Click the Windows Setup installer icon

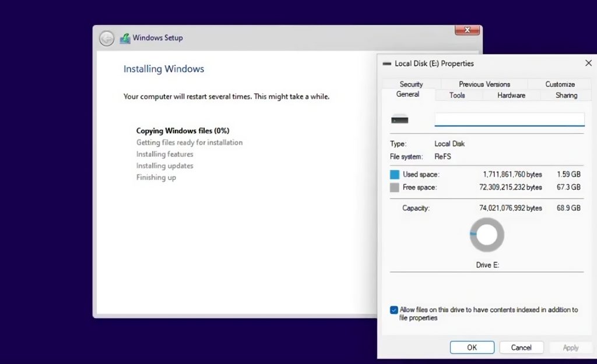[x=125, y=38]
